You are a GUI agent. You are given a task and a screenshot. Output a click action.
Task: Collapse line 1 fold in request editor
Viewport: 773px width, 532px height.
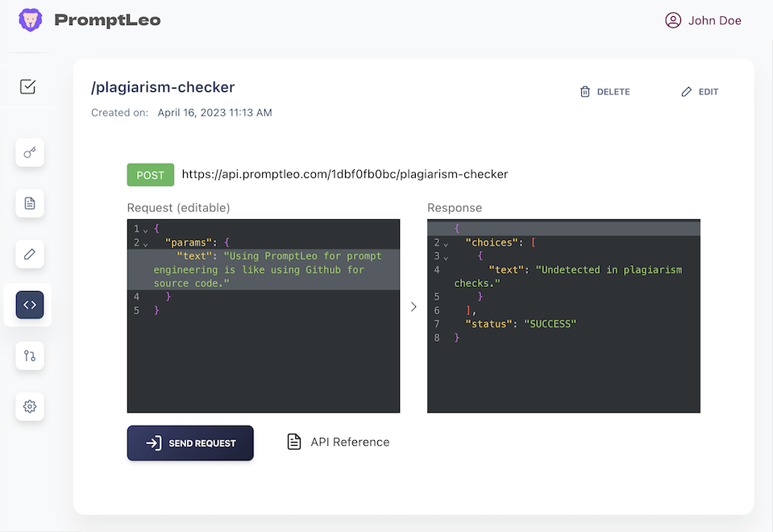[x=145, y=231]
